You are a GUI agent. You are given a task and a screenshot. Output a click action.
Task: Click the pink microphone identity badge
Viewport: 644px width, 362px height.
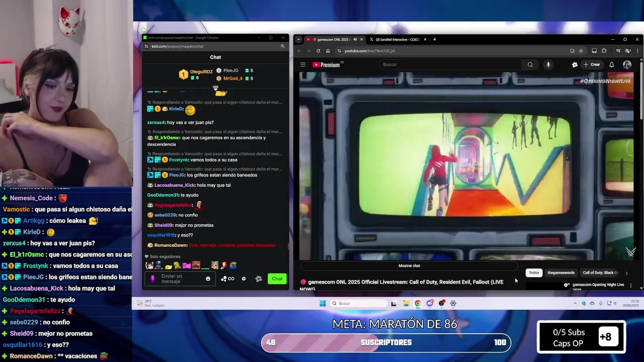tap(152, 279)
